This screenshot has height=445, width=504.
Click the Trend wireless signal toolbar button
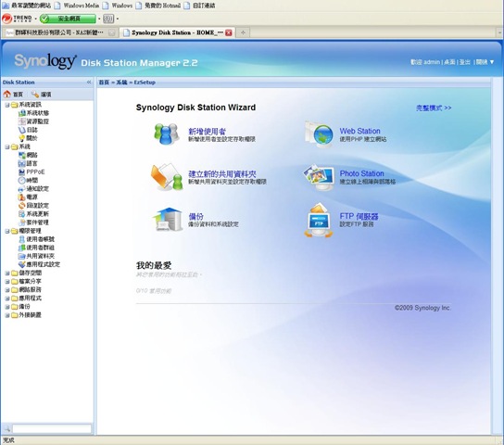click(x=108, y=19)
